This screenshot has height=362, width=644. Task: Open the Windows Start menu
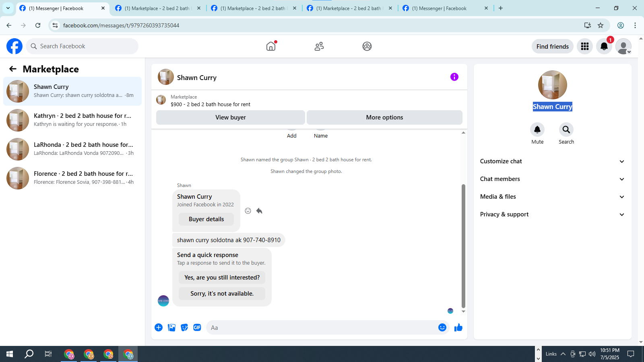point(10,354)
